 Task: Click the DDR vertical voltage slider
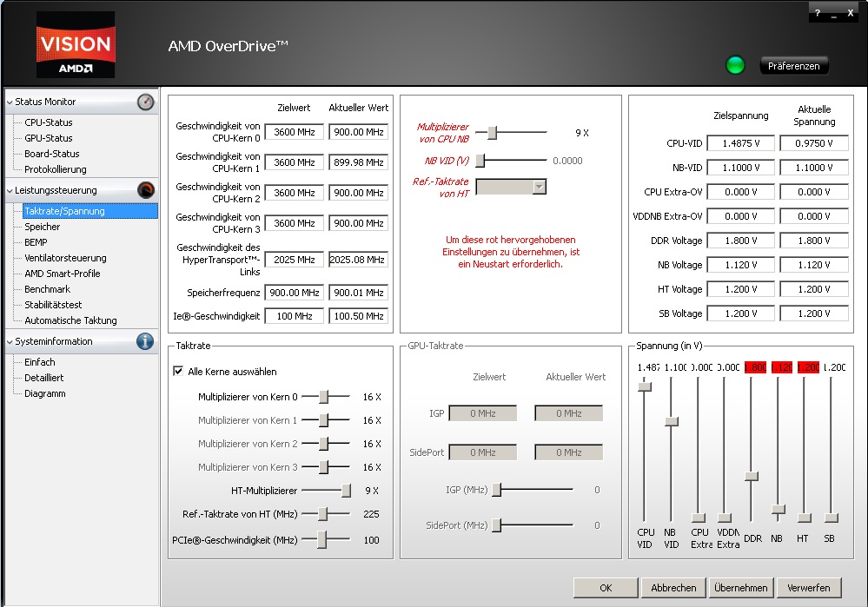pos(752,477)
